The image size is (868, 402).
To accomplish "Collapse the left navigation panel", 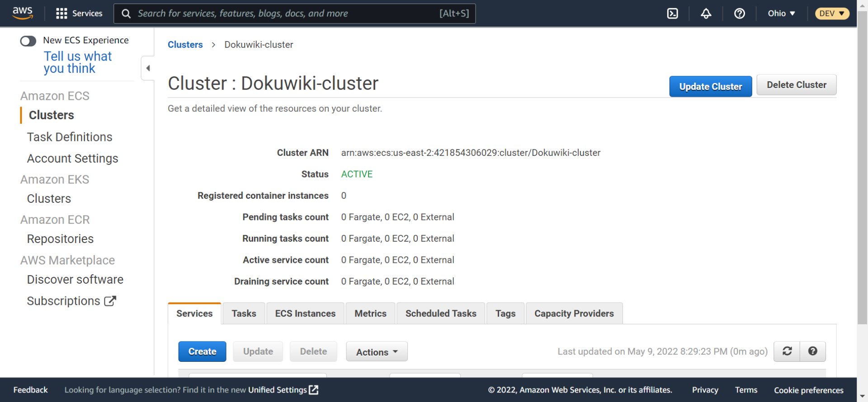I will 148,68.
